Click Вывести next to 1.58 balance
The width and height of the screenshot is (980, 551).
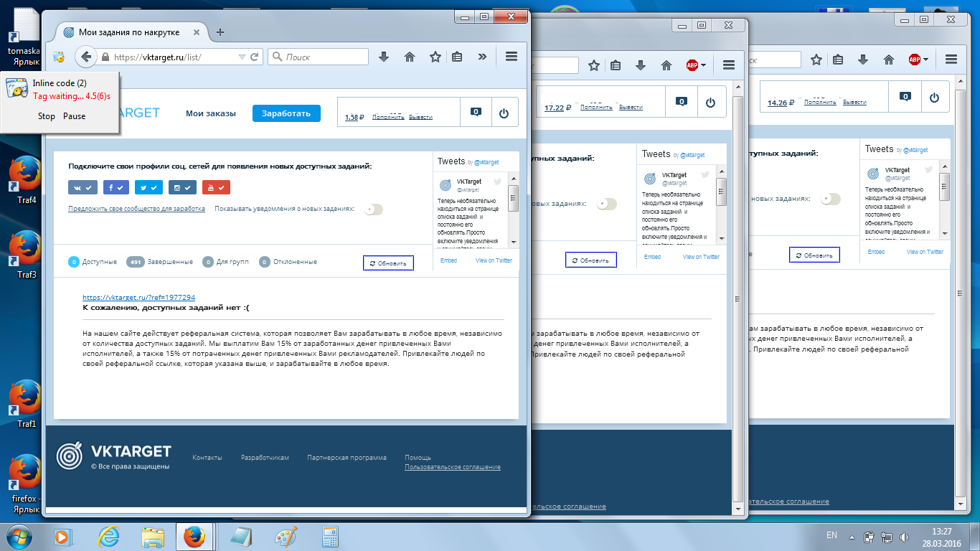(x=420, y=117)
